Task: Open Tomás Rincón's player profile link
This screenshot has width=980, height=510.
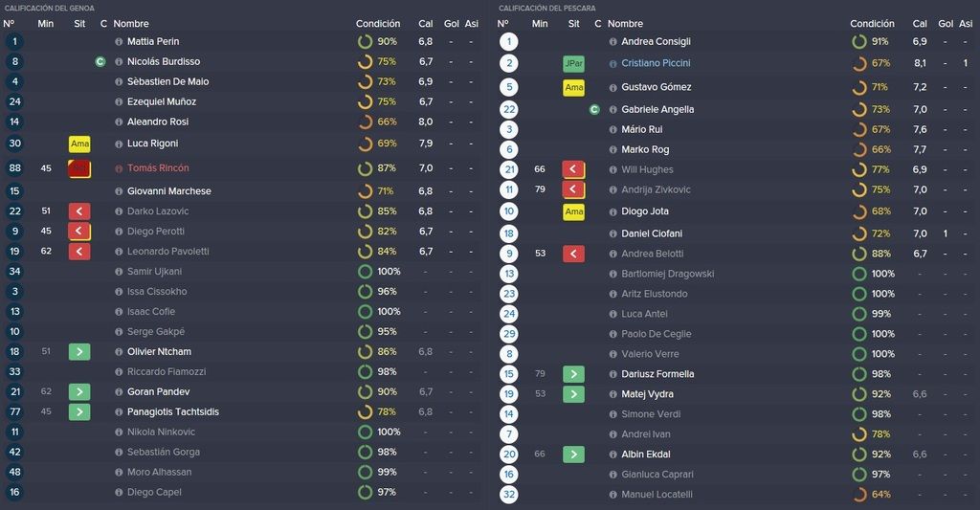Action: coord(158,168)
